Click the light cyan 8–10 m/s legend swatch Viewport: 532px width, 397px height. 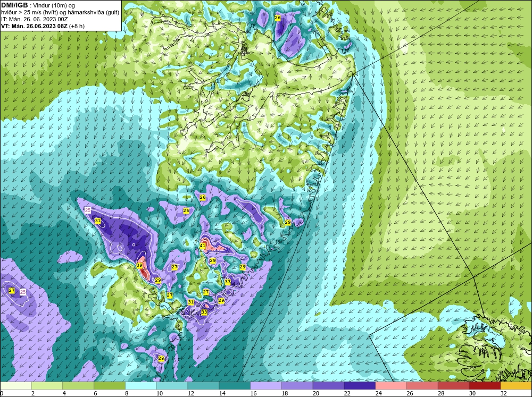141,386
